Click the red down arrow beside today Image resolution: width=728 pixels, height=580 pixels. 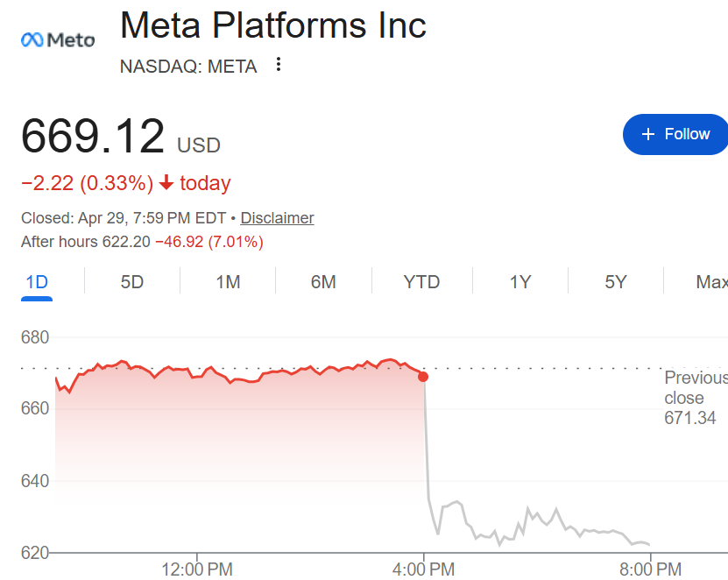coord(166,184)
